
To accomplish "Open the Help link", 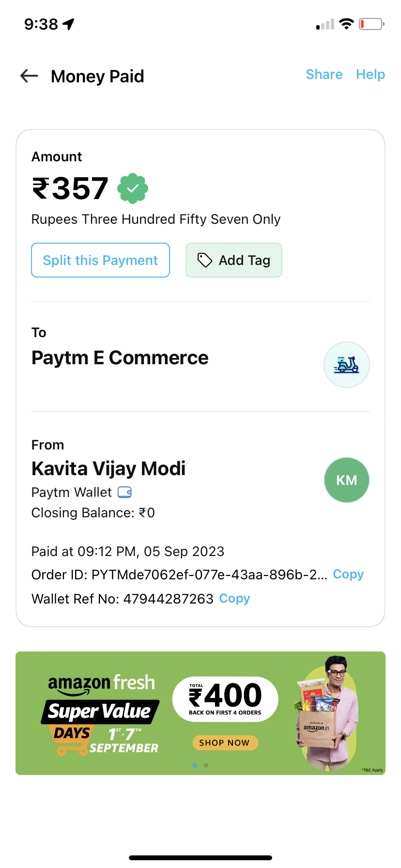I will tap(370, 75).
